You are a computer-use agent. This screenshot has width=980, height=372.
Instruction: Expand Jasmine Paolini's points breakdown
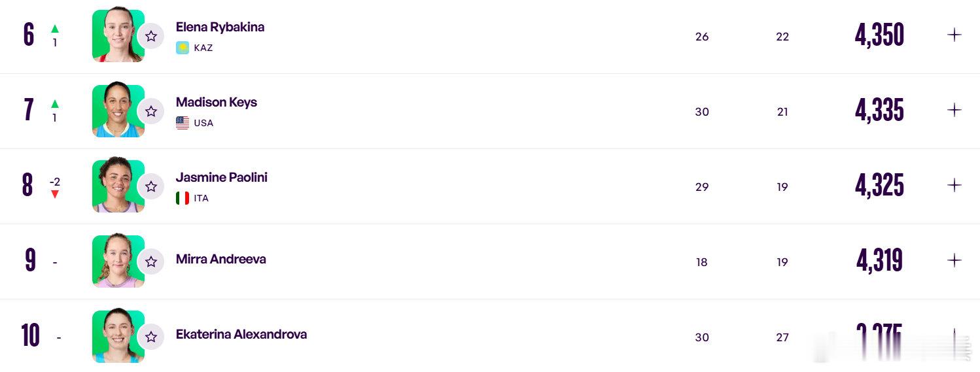(954, 185)
